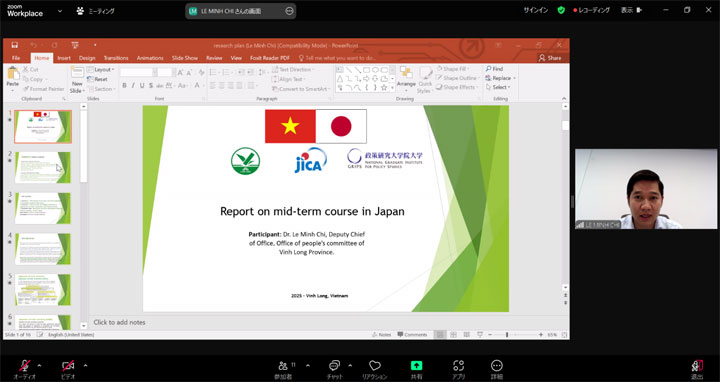Viewport: 720px width, 382px height.
Task: Open the Zoom reactions heart icon
Action: (375, 365)
